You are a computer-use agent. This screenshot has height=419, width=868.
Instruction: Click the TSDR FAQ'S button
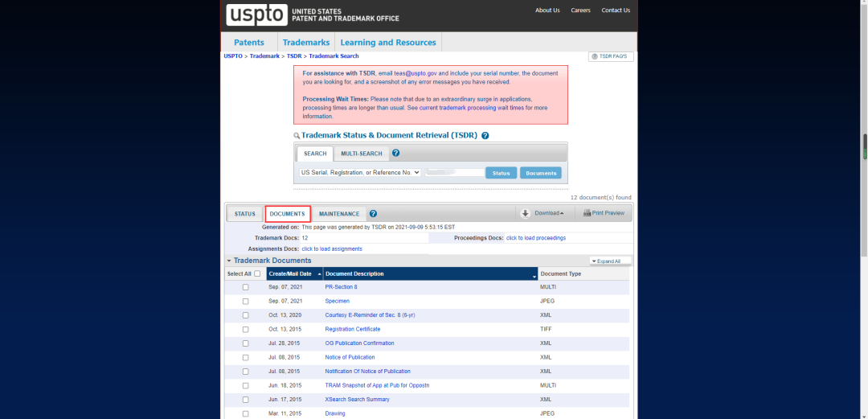coord(611,56)
